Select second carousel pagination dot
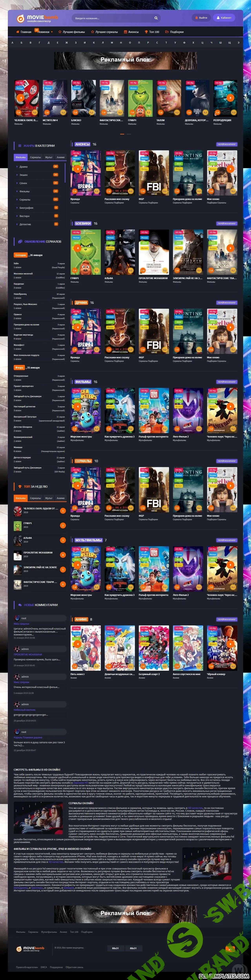This screenshot has width=251, height=980. tap(129, 134)
